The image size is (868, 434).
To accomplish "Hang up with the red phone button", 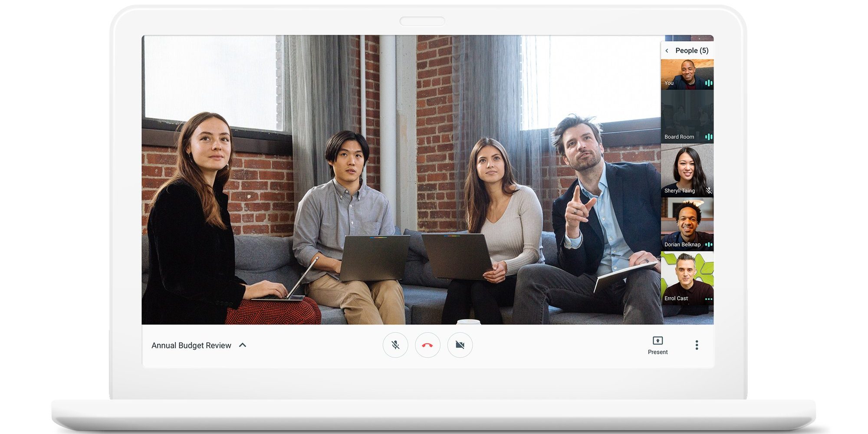I will (427, 345).
